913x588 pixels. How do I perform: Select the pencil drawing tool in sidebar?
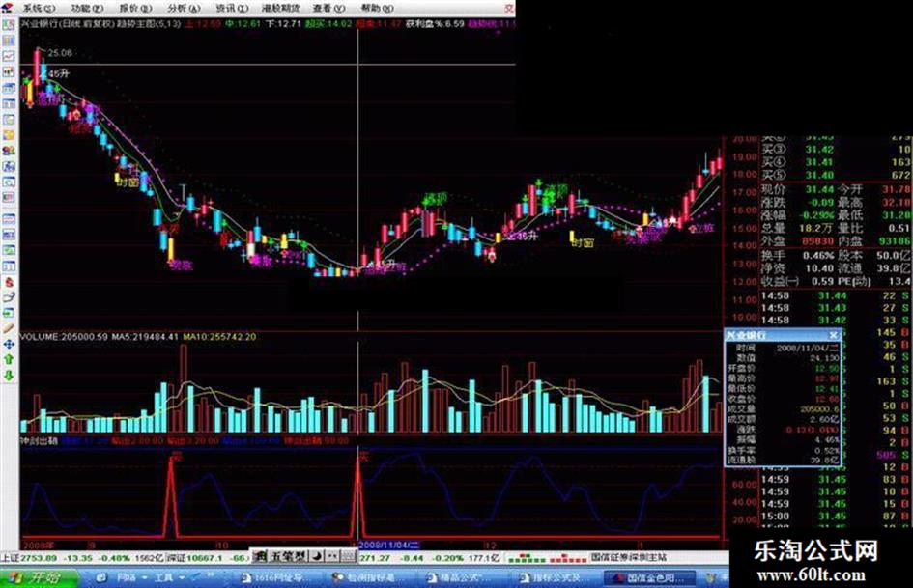pyautogui.click(x=9, y=329)
